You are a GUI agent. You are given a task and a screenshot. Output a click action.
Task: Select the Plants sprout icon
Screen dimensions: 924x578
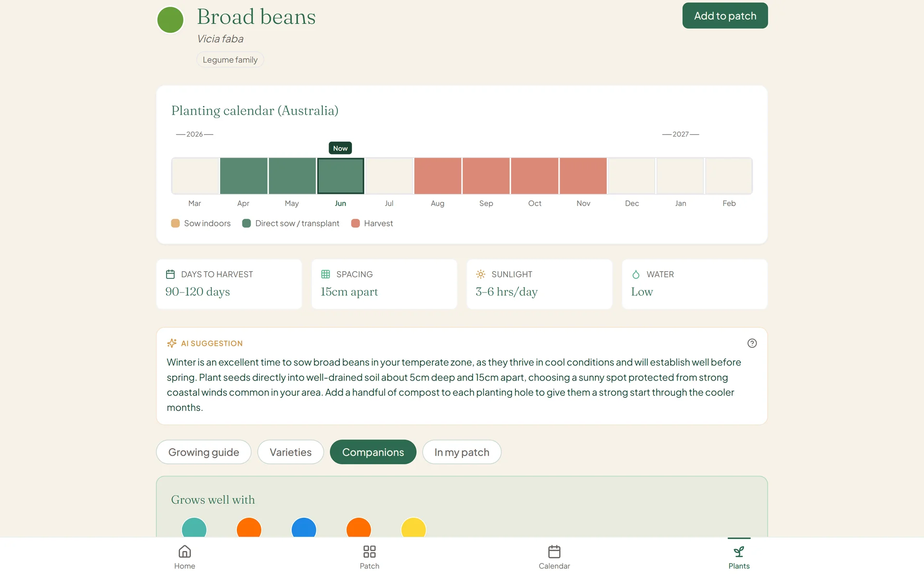[x=739, y=551]
